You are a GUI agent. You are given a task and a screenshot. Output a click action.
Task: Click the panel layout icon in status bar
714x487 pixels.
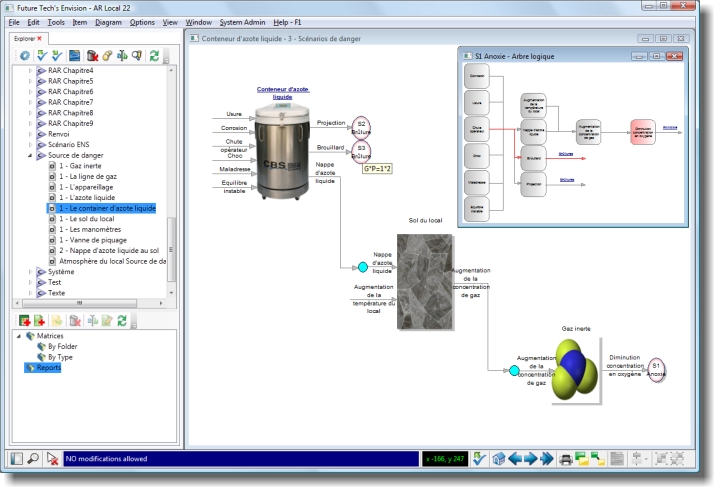(17, 459)
